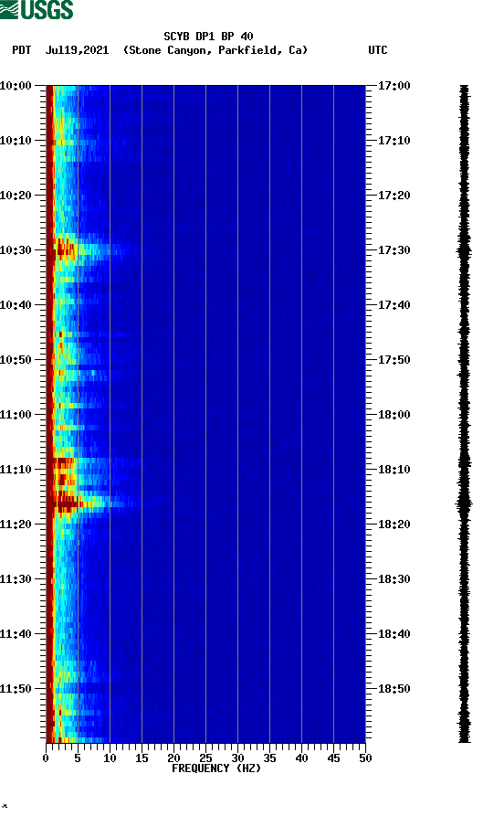Screen dimensions: 504x816
Task: Click the 25 Hz frequency tick label
Action: (x=205, y=758)
